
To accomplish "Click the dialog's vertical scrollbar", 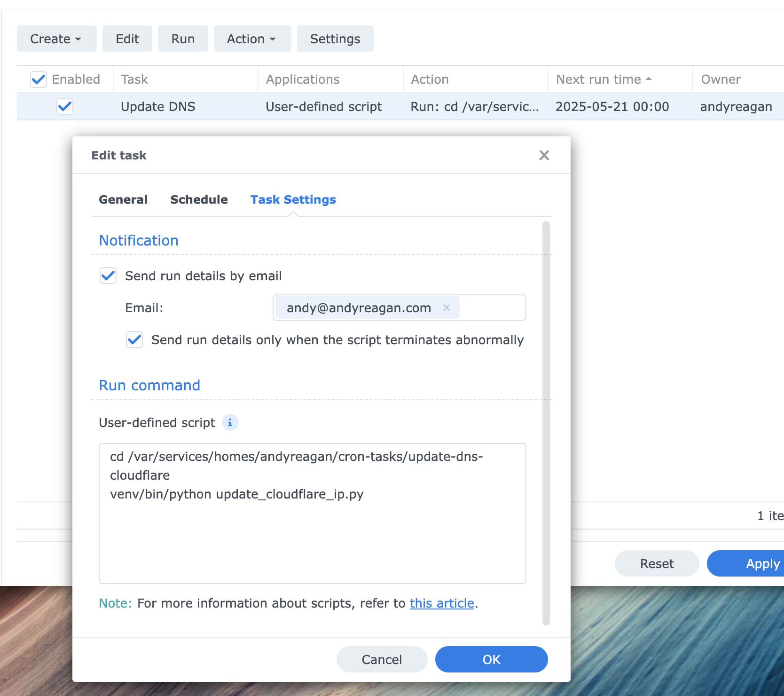I will (x=546, y=423).
